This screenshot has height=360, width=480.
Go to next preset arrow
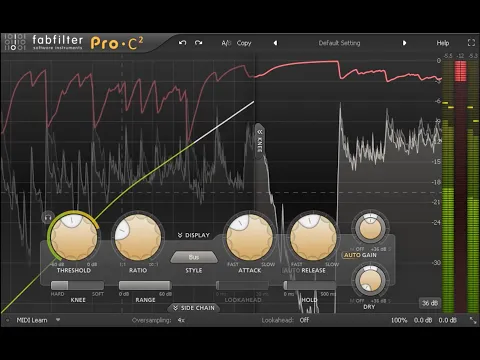tap(404, 43)
